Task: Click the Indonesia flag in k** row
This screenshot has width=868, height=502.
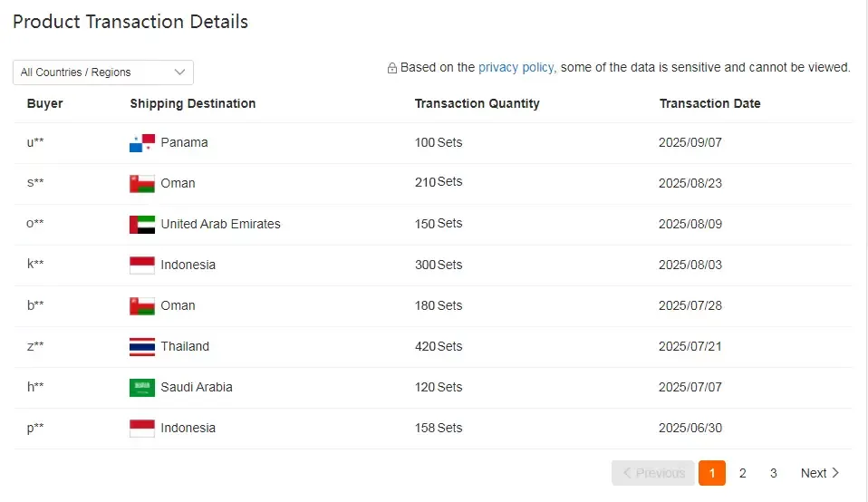Action: point(142,265)
